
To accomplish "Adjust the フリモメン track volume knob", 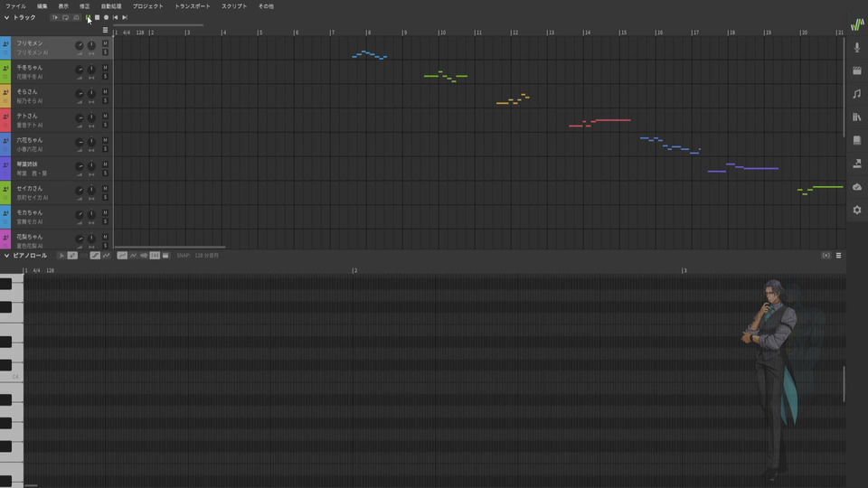I will click(80, 45).
